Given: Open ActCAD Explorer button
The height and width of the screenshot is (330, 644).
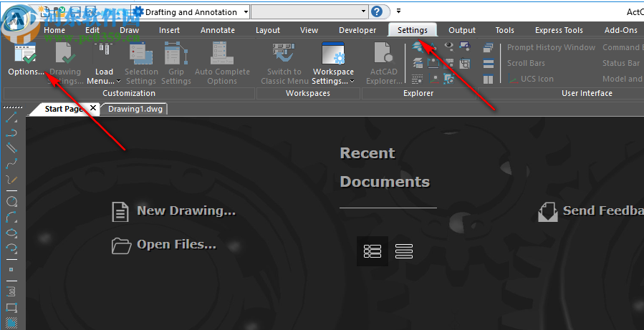Looking at the screenshot, I should tap(384, 64).
